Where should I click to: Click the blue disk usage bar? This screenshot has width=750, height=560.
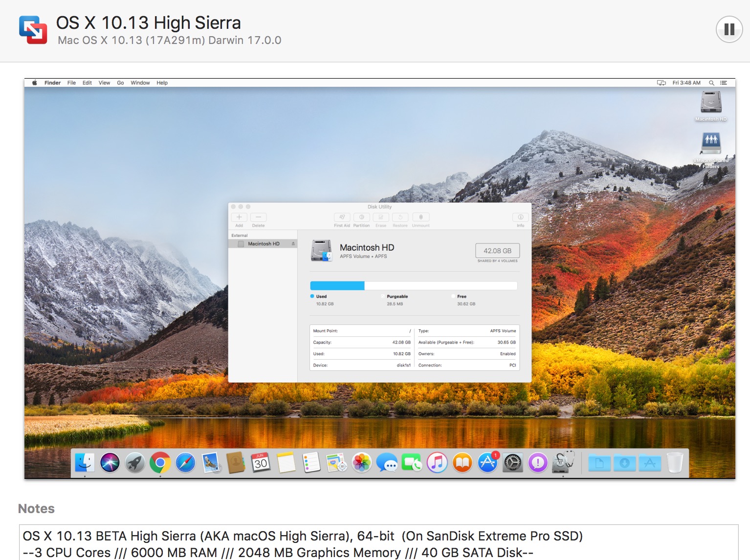337,286
